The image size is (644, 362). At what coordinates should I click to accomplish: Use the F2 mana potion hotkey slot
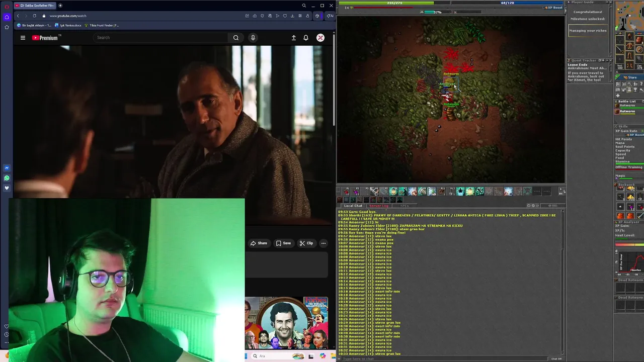coord(356,191)
